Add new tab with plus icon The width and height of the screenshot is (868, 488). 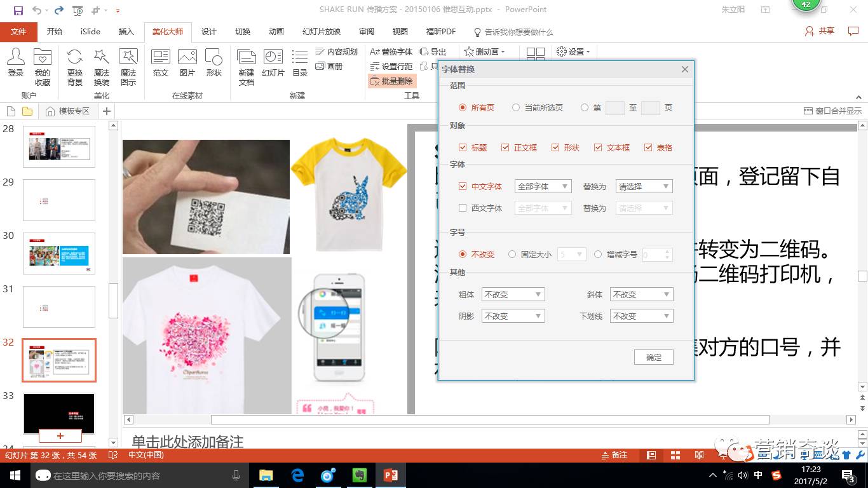click(107, 111)
